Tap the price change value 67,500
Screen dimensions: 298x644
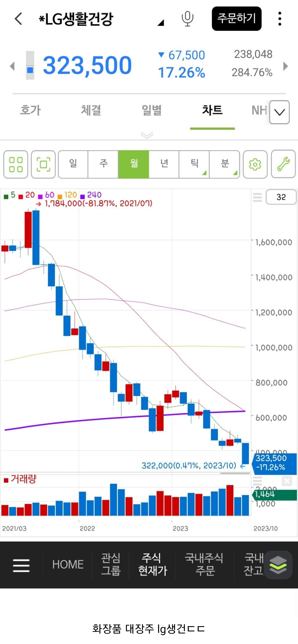(187, 55)
